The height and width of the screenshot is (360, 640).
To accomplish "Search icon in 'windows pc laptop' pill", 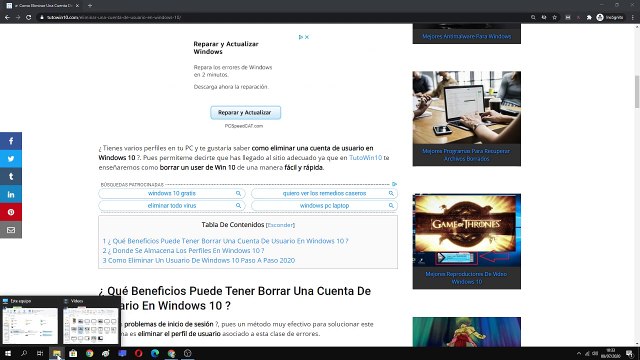I will coord(391,206).
